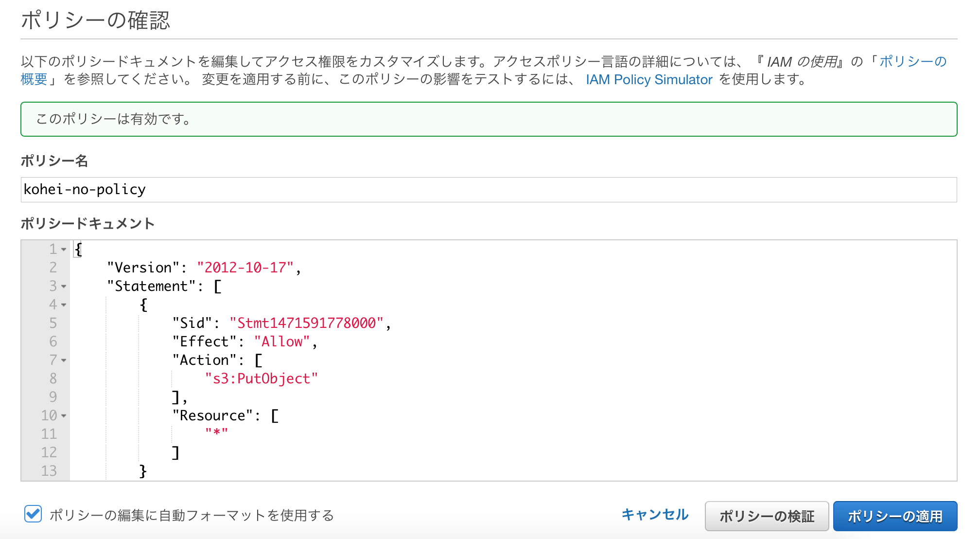Collapse the statement object on line 4
980x539 pixels.
(64, 305)
